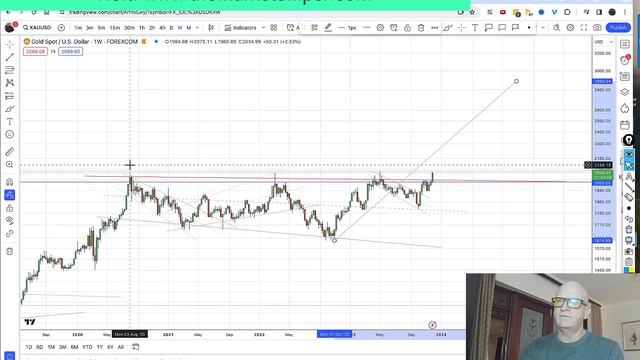The image size is (640, 360).
Task: Select the All date range
Action: pos(121,347)
